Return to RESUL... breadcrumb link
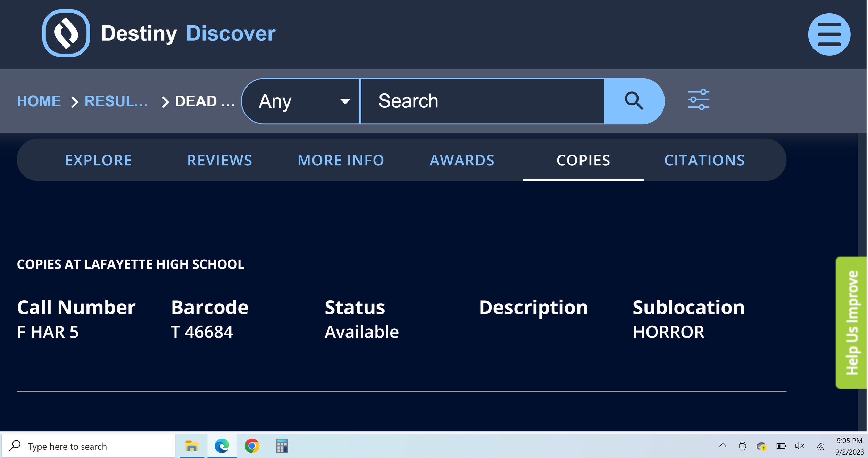 (116, 101)
